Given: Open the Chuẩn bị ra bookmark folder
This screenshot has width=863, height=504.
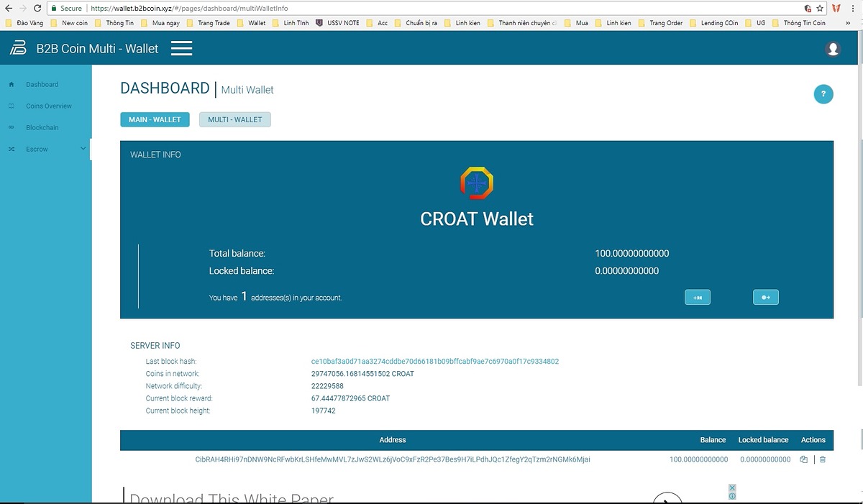Looking at the screenshot, I should [x=416, y=23].
